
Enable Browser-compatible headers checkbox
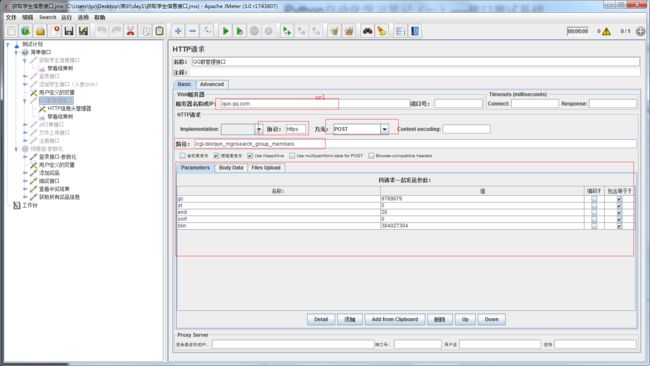coord(371,156)
